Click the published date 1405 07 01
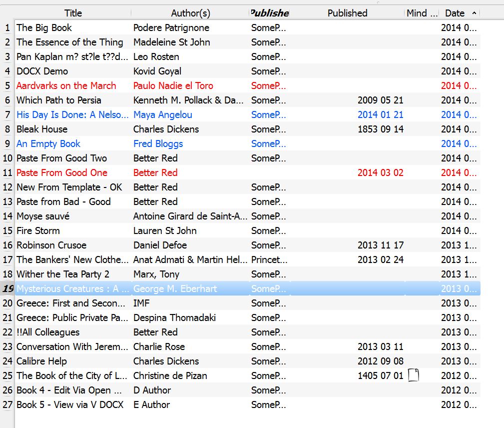This screenshot has width=504, height=428. click(380, 375)
